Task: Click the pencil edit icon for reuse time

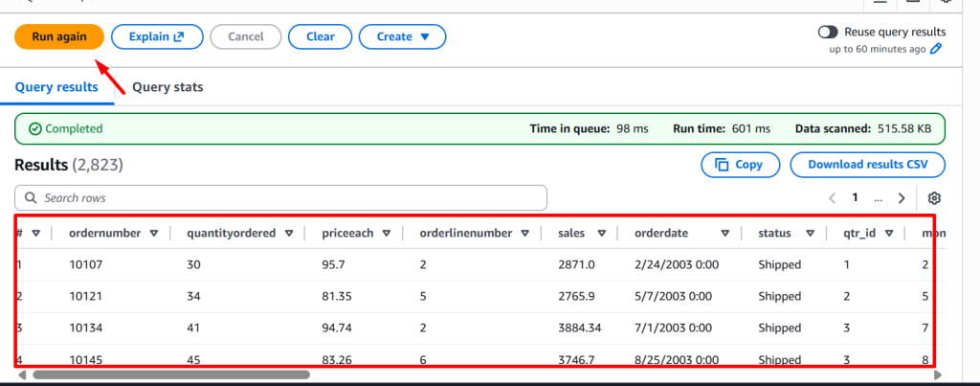Action: click(937, 49)
